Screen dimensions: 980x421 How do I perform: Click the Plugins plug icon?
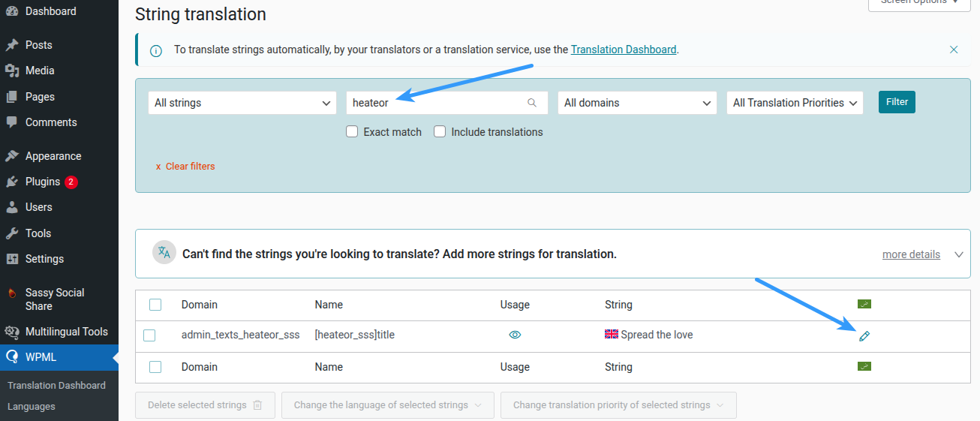coord(12,182)
